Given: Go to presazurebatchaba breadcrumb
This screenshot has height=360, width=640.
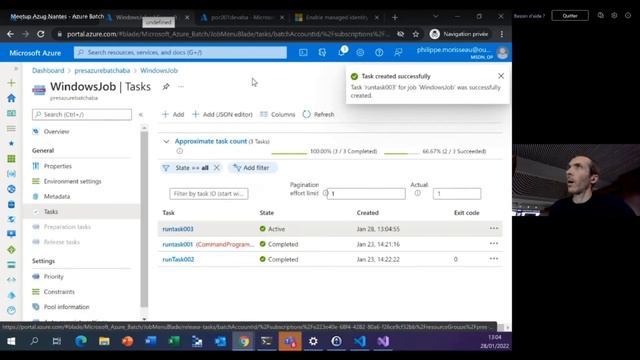Looking at the screenshot, I should [102, 70].
